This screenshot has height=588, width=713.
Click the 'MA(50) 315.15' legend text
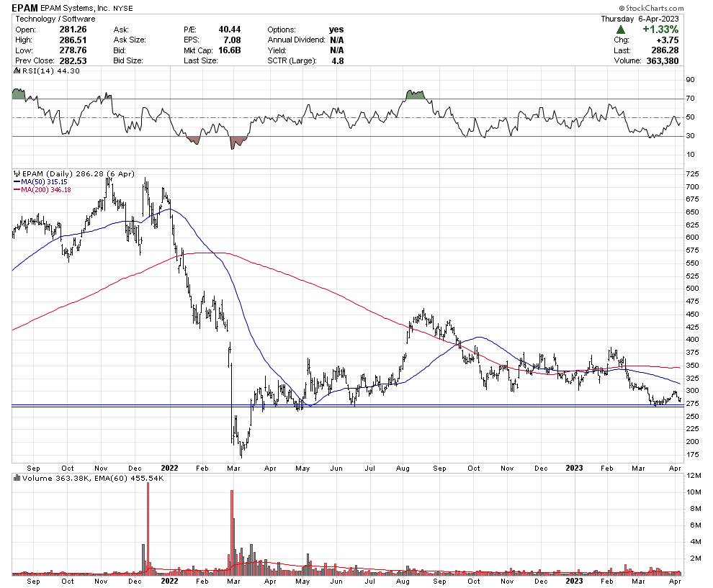click(x=44, y=182)
